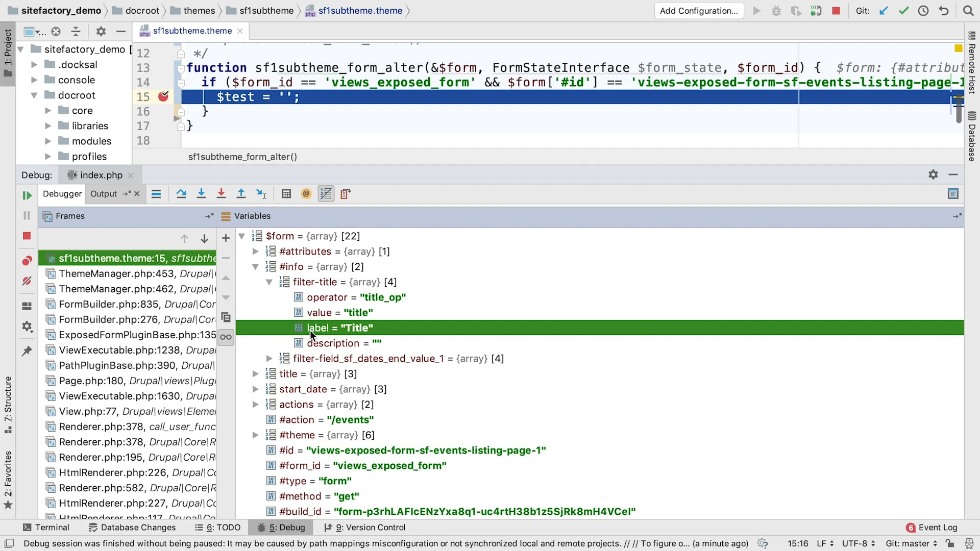Toggle the Mute Breakpoints icon
The image size is (980, 551).
point(27,281)
